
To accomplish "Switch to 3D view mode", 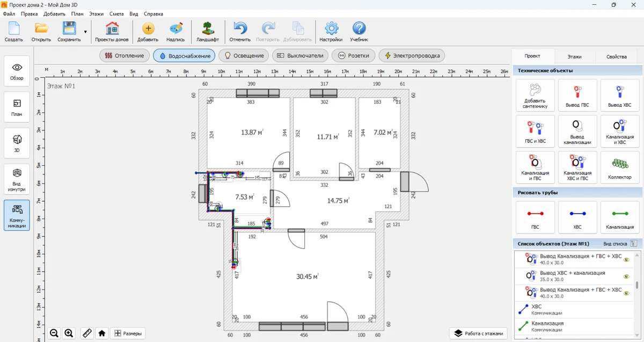I will [17, 142].
